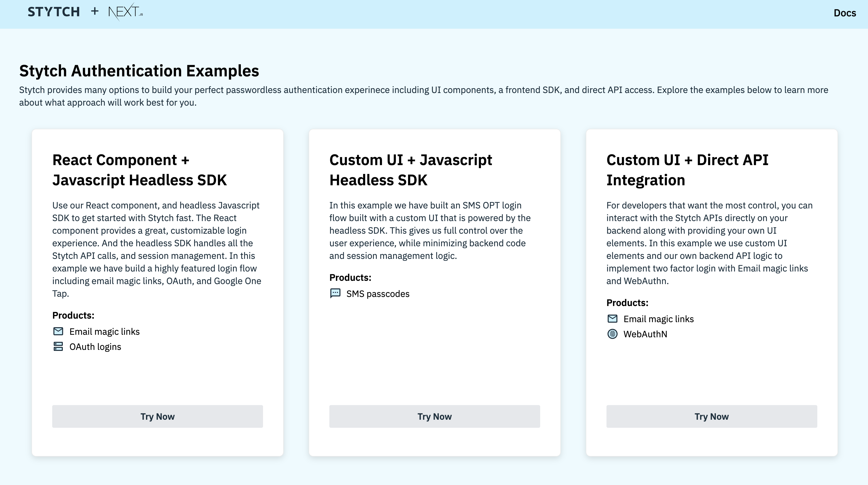Image resolution: width=868 pixels, height=485 pixels.
Task: Click the SMS passcodes product label
Action: tap(378, 294)
